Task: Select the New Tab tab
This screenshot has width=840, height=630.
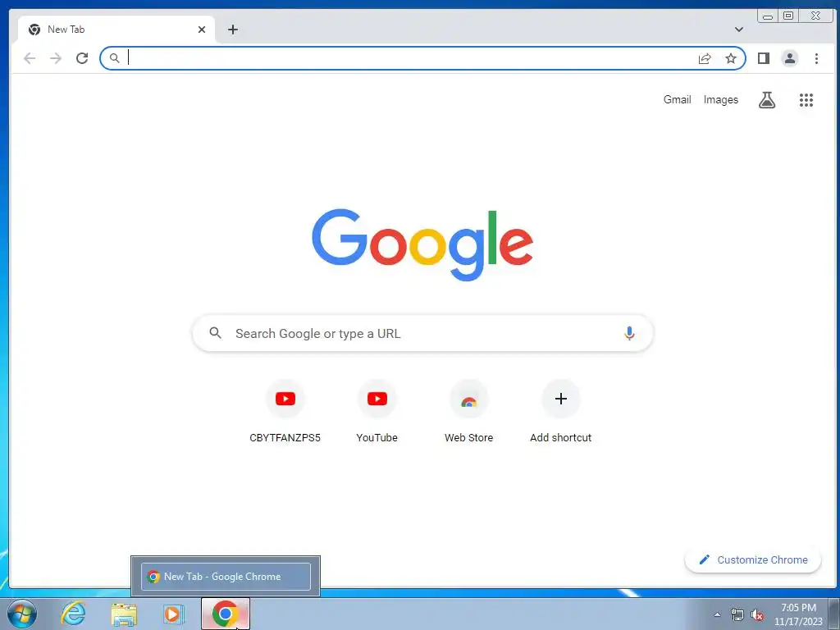Action: 116,30
